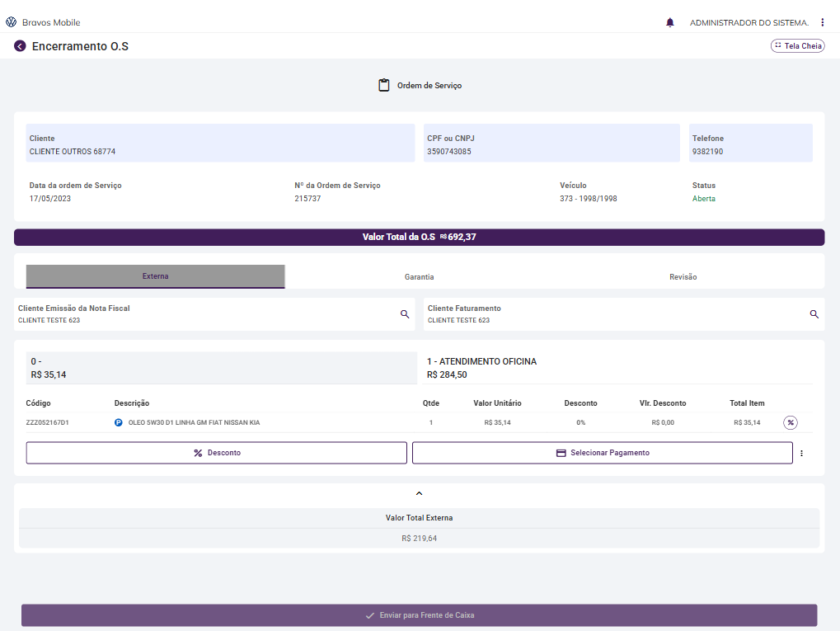Viewport: 840px width, 631px height.
Task: Switch to the Externa tab
Action: (155, 276)
